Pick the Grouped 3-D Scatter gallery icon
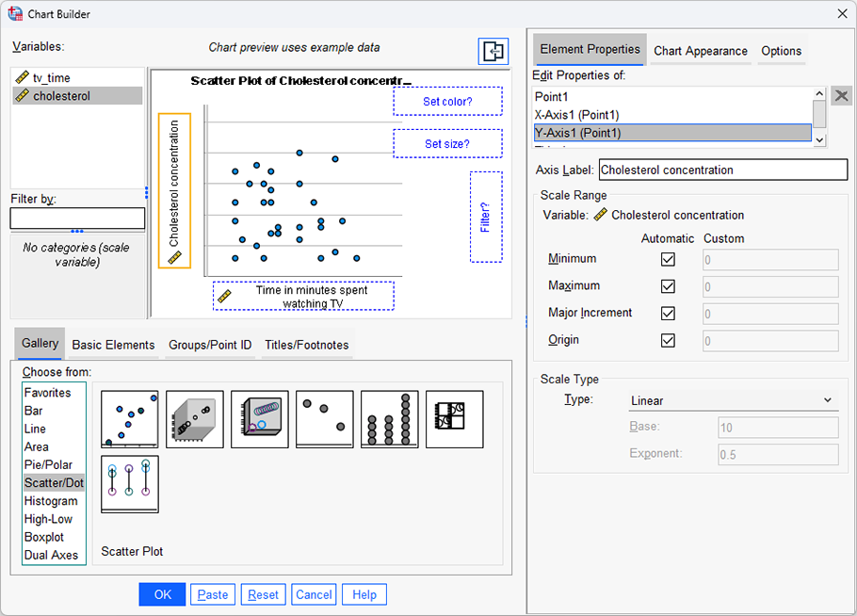857x616 pixels. [259, 419]
